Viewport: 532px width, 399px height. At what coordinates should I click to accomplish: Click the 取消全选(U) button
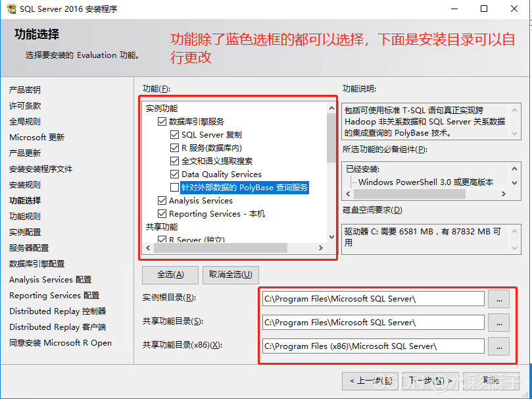pyautogui.click(x=230, y=275)
